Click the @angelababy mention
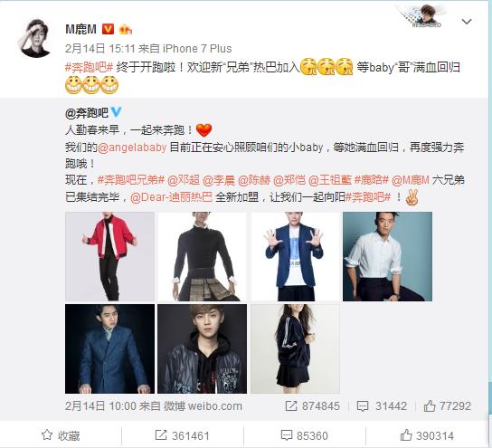492x448 pixels. point(132,148)
